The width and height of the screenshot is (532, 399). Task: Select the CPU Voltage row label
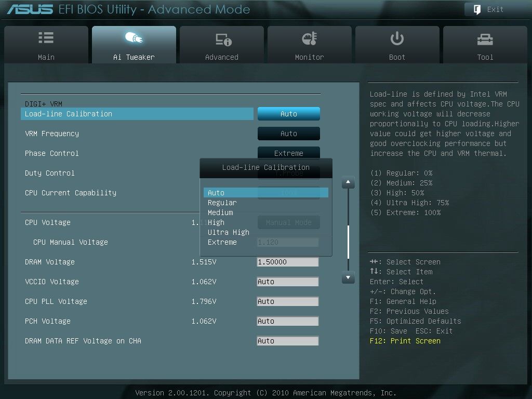pyautogui.click(x=48, y=222)
